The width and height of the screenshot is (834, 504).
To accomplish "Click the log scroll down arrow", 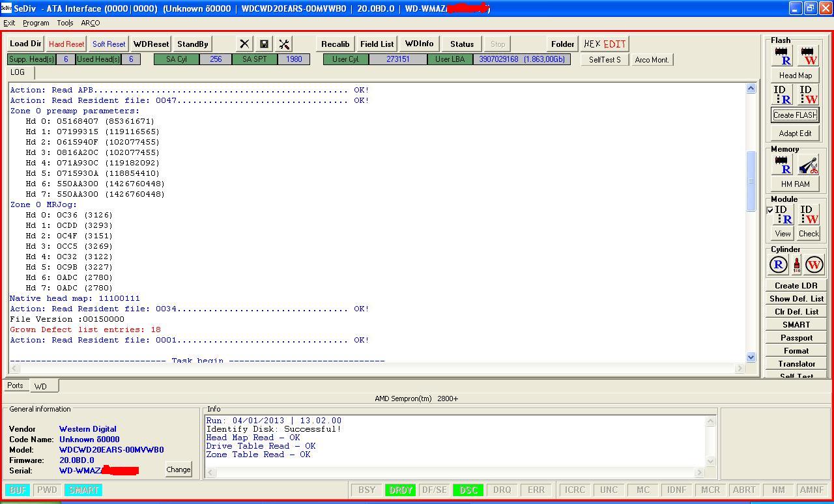I will coord(751,357).
